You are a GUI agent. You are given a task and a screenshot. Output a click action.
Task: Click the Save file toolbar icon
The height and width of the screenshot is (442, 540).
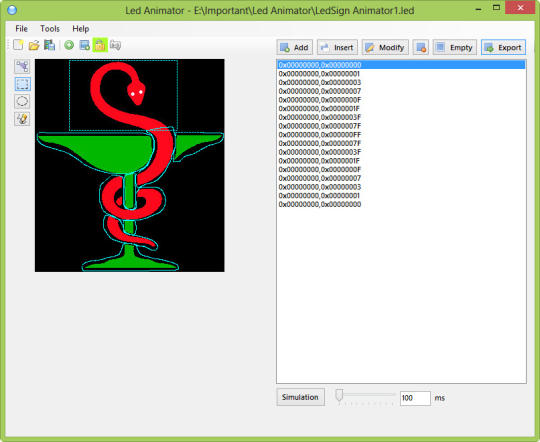coord(49,45)
